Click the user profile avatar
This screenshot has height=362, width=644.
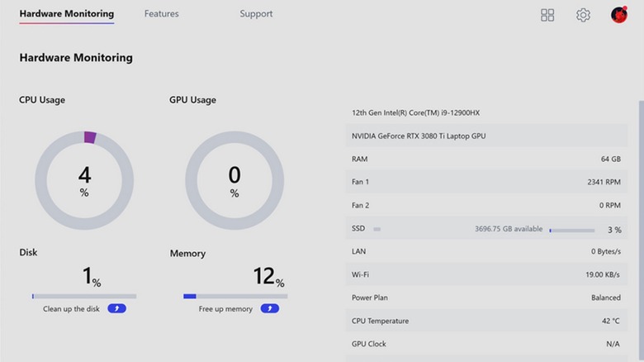tap(619, 15)
